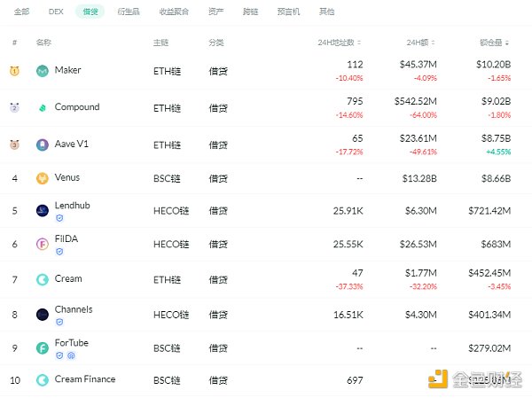Open the Venus project link
532x398 pixels.
67,177
